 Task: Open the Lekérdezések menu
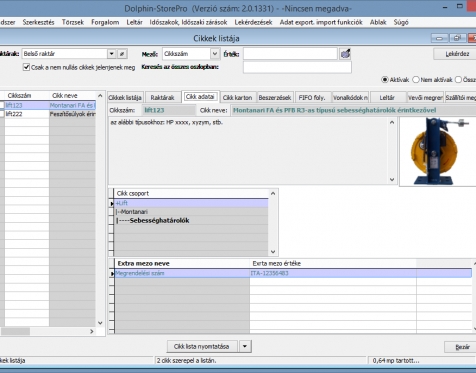click(253, 22)
